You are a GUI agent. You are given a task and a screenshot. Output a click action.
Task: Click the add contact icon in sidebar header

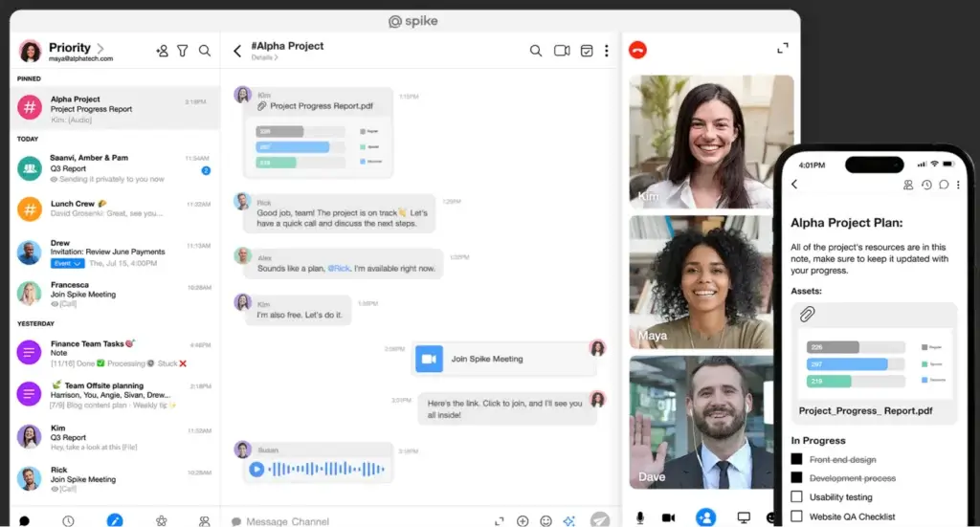[x=162, y=51]
